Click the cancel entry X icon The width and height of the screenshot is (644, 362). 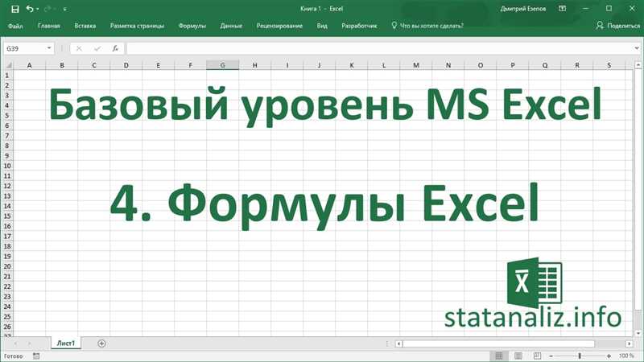click(x=79, y=48)
